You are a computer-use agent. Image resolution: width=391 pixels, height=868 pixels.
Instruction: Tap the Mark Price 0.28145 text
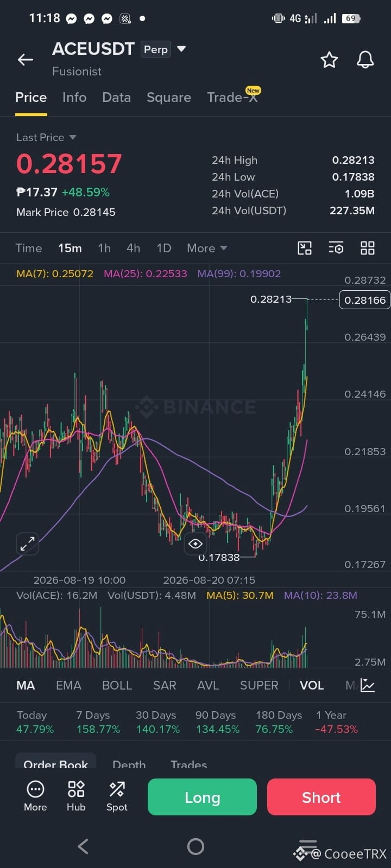click(x=66, y=212)
